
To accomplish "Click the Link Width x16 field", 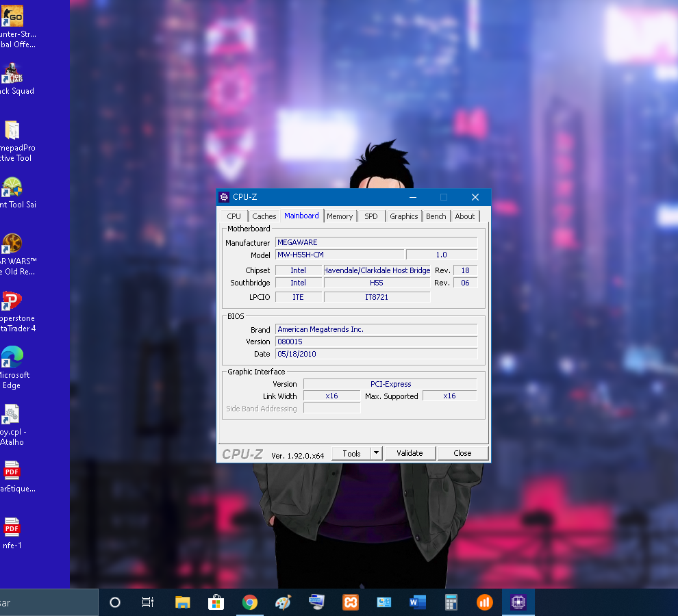I will pos(331,396).
